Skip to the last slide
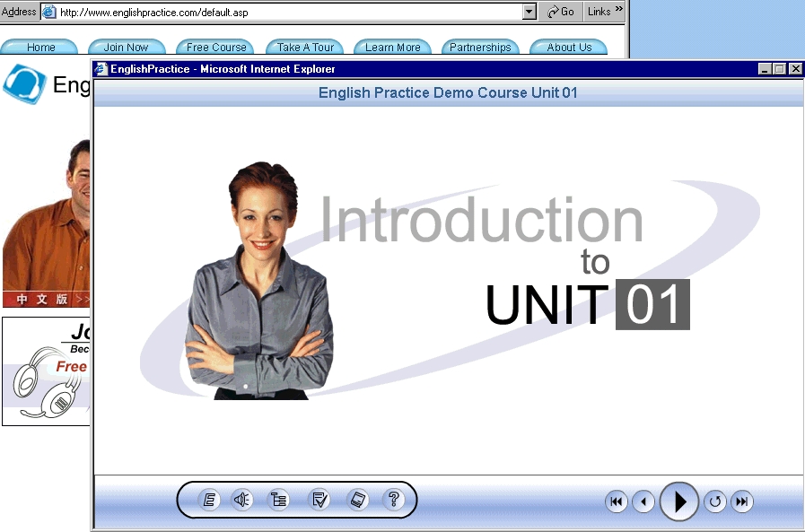This screenshot has width=805, height=532. point(741,502)
